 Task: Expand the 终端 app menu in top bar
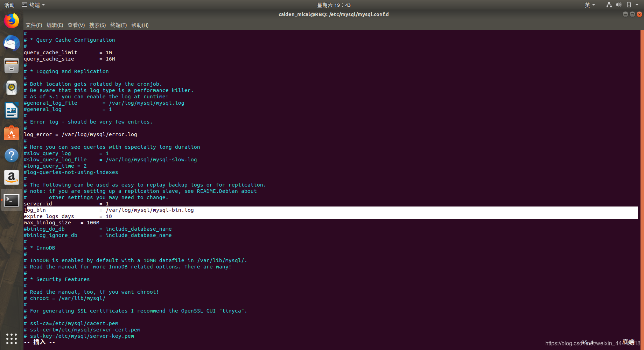[x=34, y=5]
